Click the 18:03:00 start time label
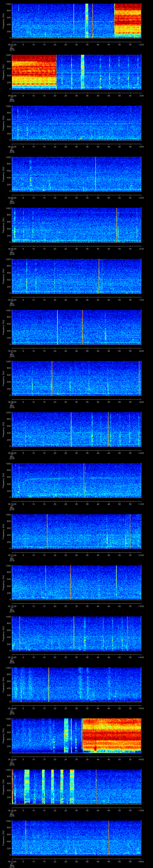This screenshot has width=153, height=868. pyautogui.click(x=12, y=147)
